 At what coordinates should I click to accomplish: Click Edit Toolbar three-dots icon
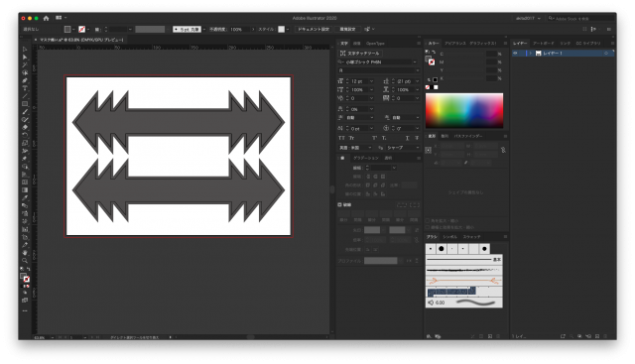coord(25,311)
